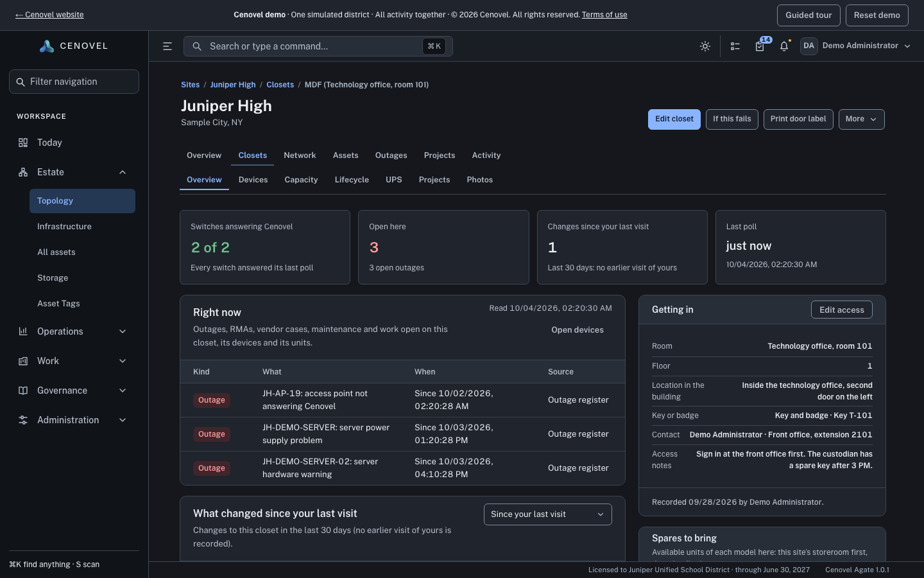Image resolution: width=924 pixels, height=578 pixels.
Task: Click the Print door label button
Action: (x=798, y=119)
